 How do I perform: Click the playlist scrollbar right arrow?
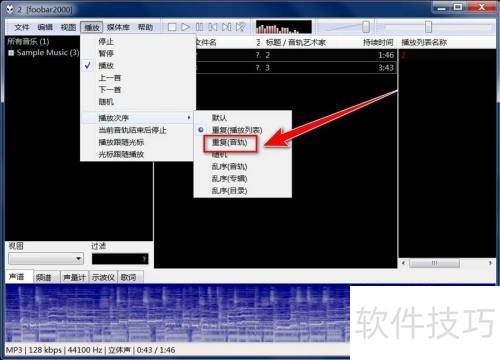click(490, 263)
